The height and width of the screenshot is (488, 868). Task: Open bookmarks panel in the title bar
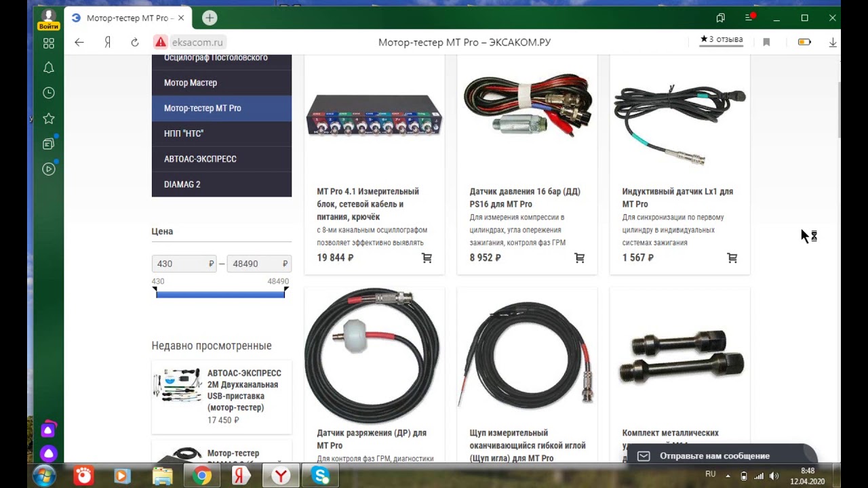click(x=721, y=18)
